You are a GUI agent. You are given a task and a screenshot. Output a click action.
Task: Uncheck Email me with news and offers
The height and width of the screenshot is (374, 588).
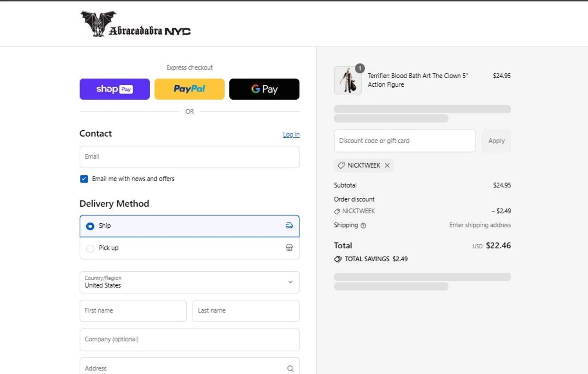pos(84,179)
